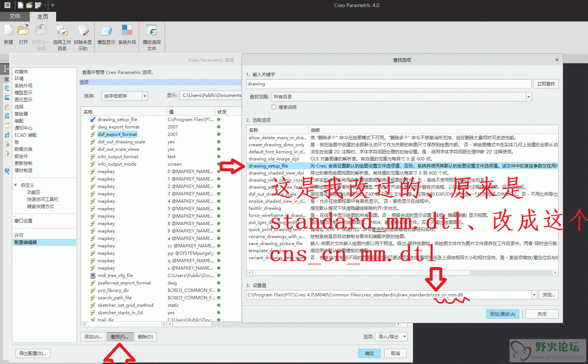Click the lightning icon beside pro_library_dir
588x364 pixels.
pos(93,290)
